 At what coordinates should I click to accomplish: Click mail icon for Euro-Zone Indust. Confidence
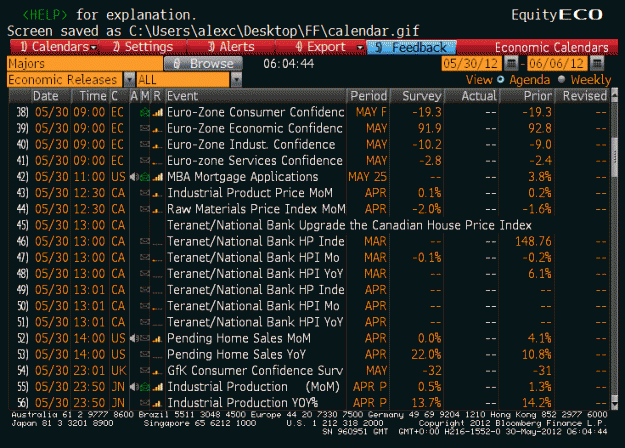145,145
